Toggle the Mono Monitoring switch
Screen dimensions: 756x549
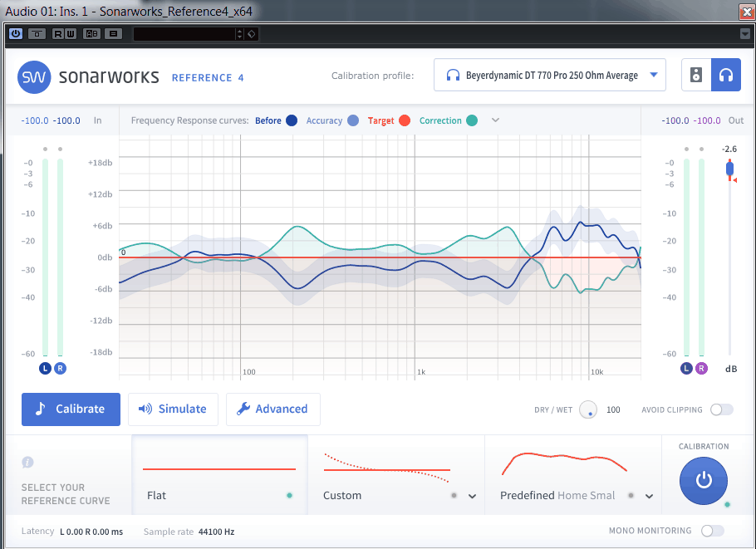(713, 531)
